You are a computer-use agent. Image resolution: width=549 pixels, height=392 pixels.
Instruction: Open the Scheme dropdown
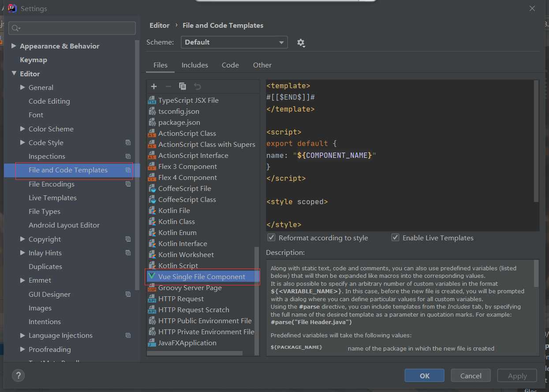(x=234, y=42)
